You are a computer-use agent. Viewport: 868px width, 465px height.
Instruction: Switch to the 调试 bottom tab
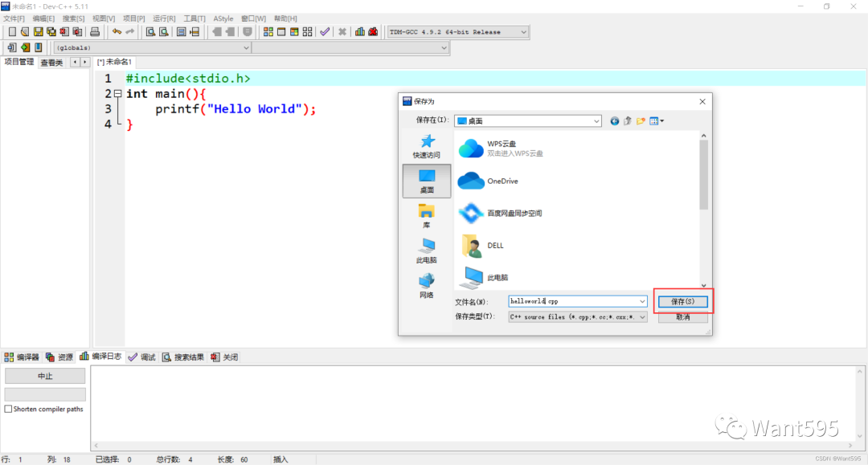tap(141, 357)
